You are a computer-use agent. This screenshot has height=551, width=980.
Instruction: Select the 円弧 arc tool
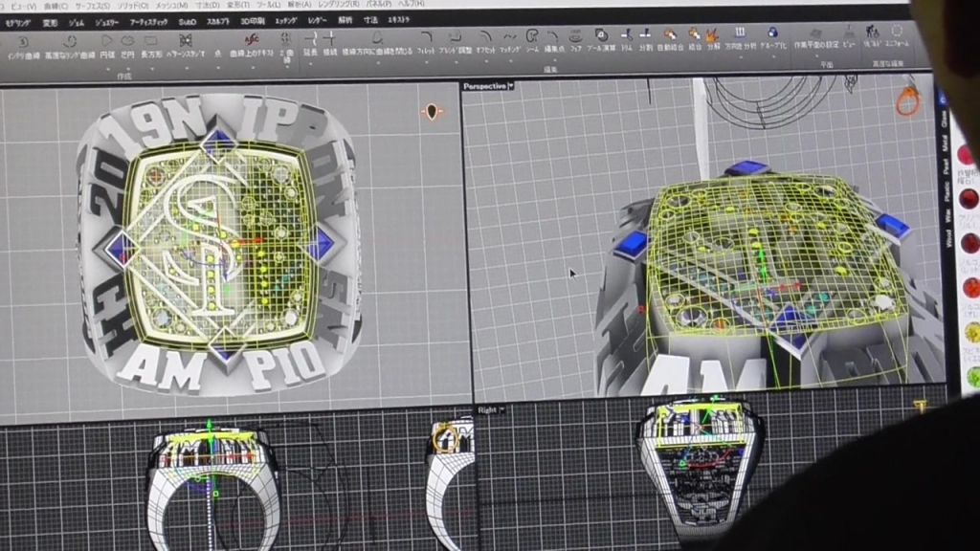pos(107,47)
